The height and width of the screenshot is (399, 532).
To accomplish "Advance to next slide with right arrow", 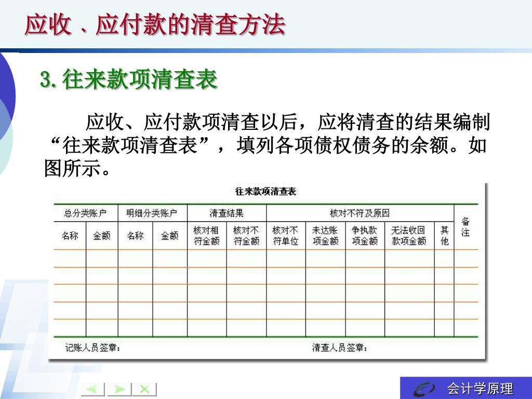I will 119,389.
